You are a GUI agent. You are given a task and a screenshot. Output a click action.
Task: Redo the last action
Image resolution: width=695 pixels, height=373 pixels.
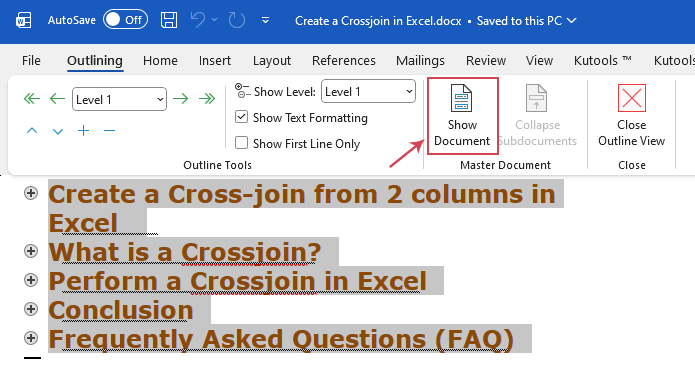[237, 20]
